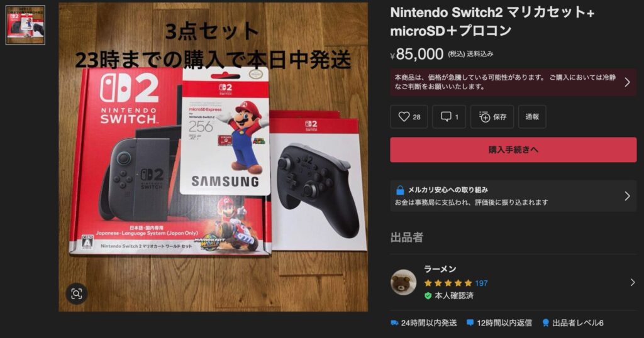Click the price surge warning banner text

point(505,82)
